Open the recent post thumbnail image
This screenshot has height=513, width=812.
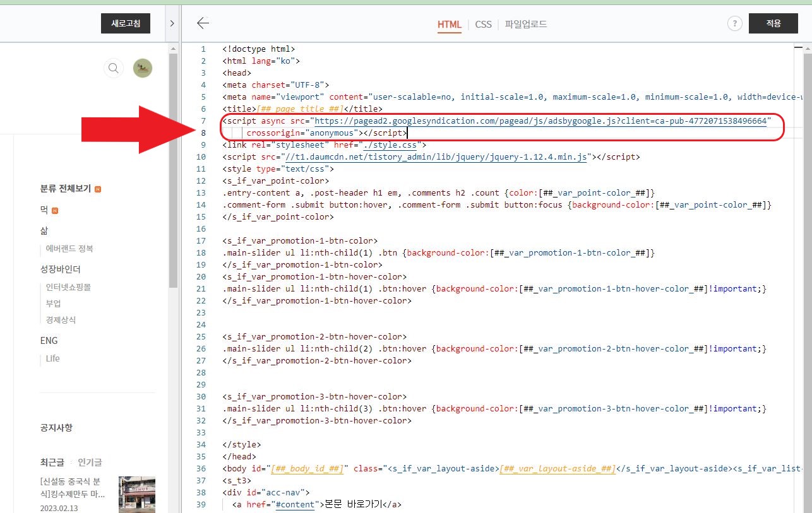click(x=137, y=495)
